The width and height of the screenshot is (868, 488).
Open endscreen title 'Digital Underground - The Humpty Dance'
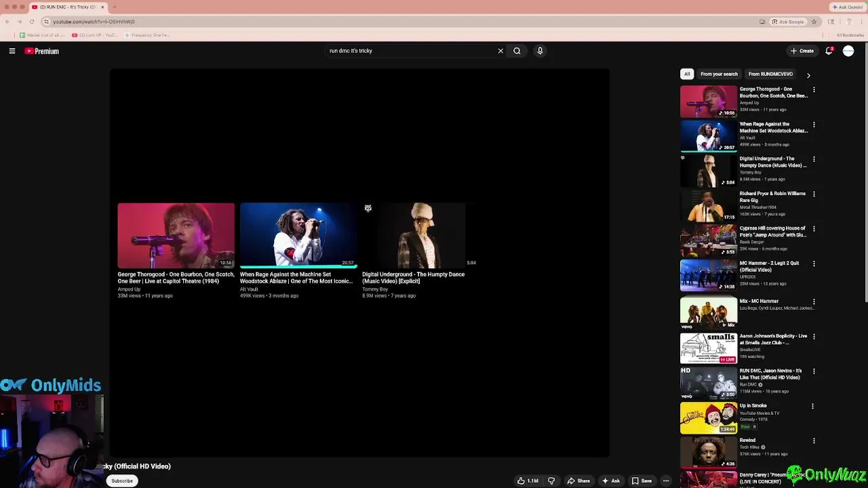413,278
